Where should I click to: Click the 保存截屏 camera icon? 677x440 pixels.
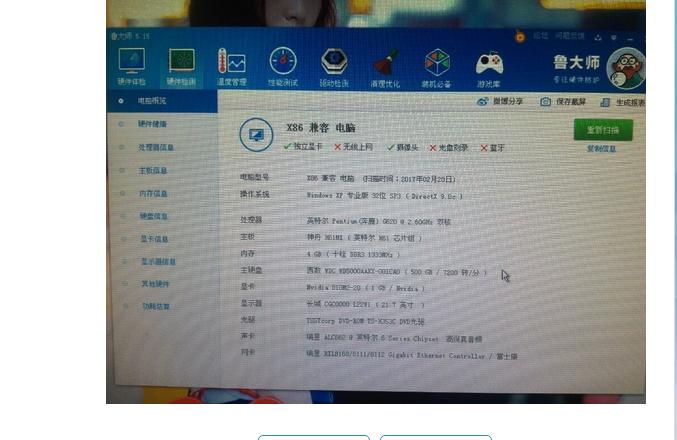click(545, 102)
